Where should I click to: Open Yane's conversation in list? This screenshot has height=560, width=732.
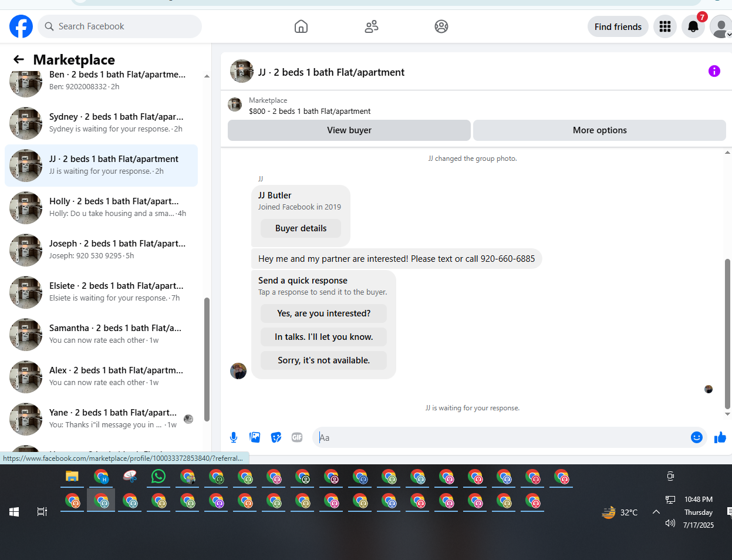pos(101,419)
